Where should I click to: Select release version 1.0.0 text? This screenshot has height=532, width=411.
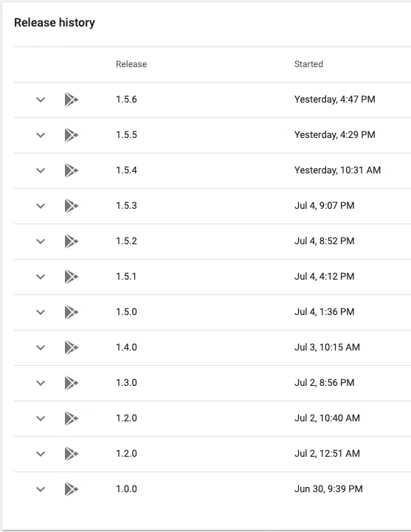coord(126,489)
